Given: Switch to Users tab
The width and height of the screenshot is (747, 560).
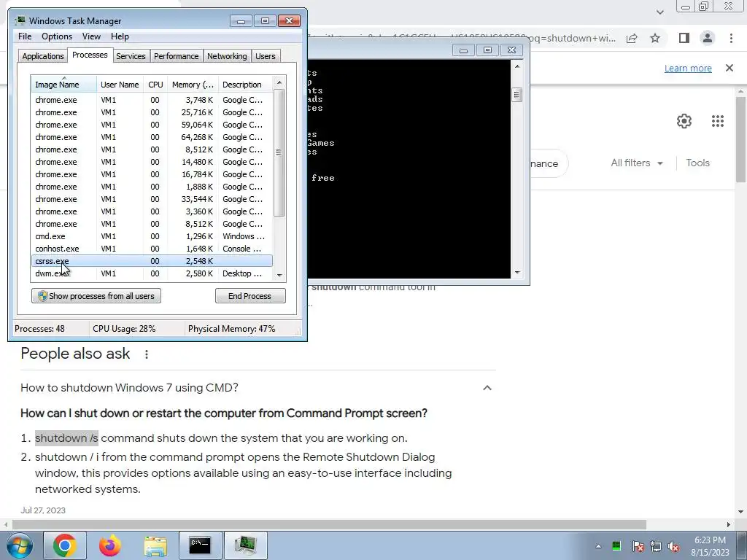Looking at the screenshot, I should (265, 56).
